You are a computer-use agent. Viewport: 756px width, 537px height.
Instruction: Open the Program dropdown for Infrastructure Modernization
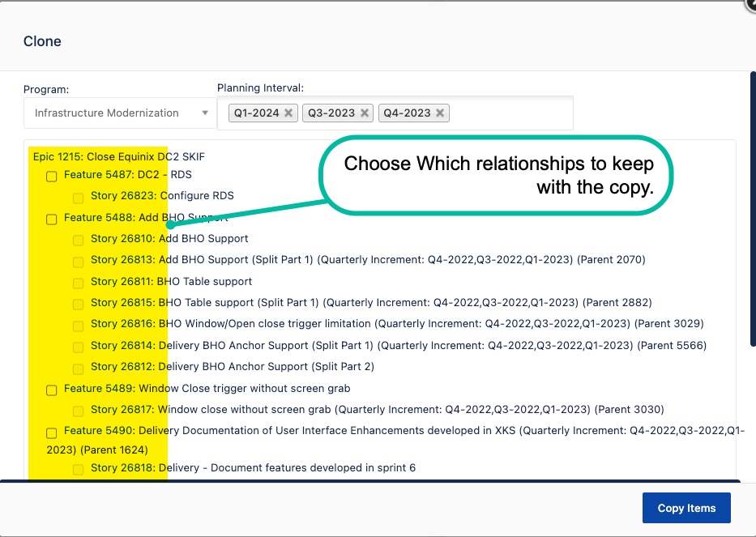120,113
